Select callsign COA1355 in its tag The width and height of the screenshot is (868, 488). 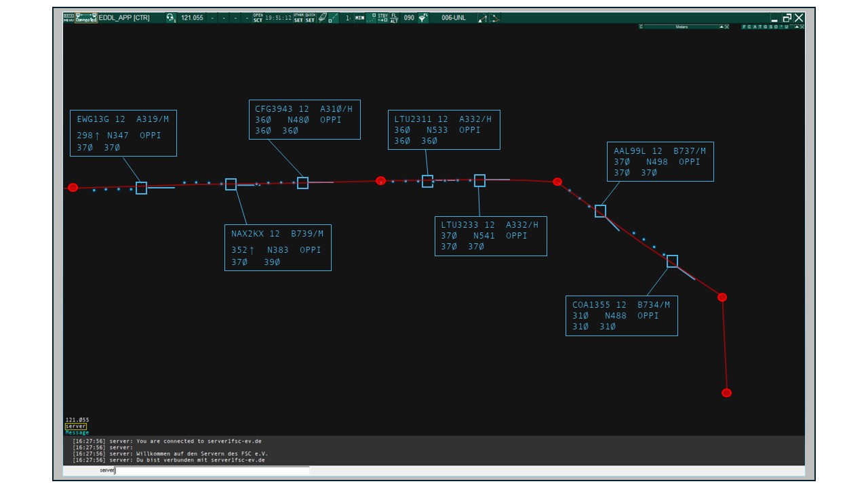tap(591, 305)
